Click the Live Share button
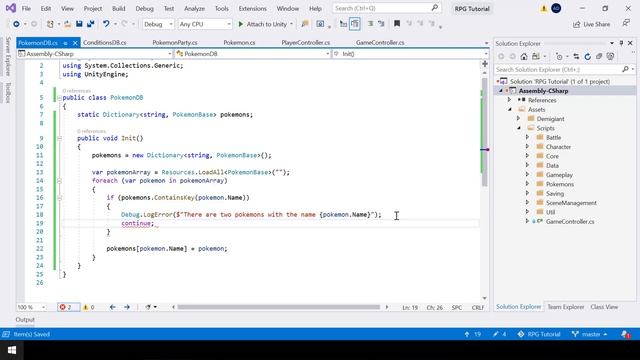This screenshot has width=640, height=360. pos(591,24)
